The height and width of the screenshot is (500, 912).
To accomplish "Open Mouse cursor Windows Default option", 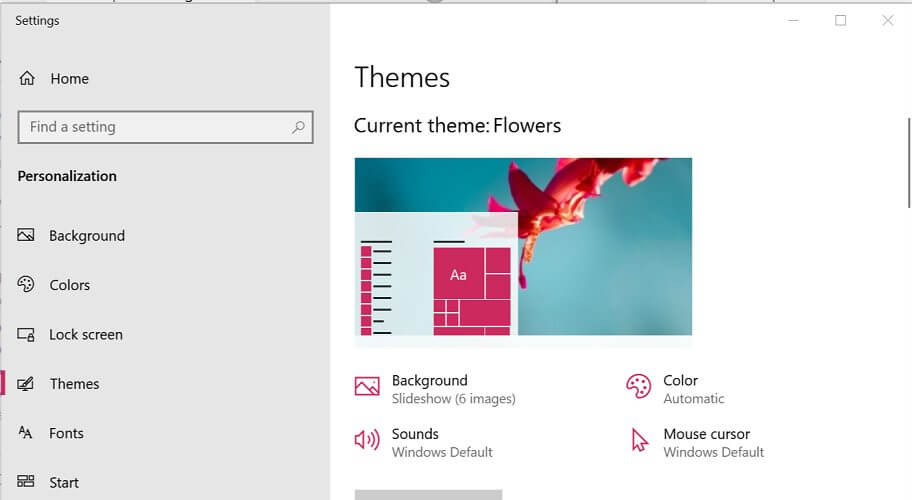I will 713,442.
